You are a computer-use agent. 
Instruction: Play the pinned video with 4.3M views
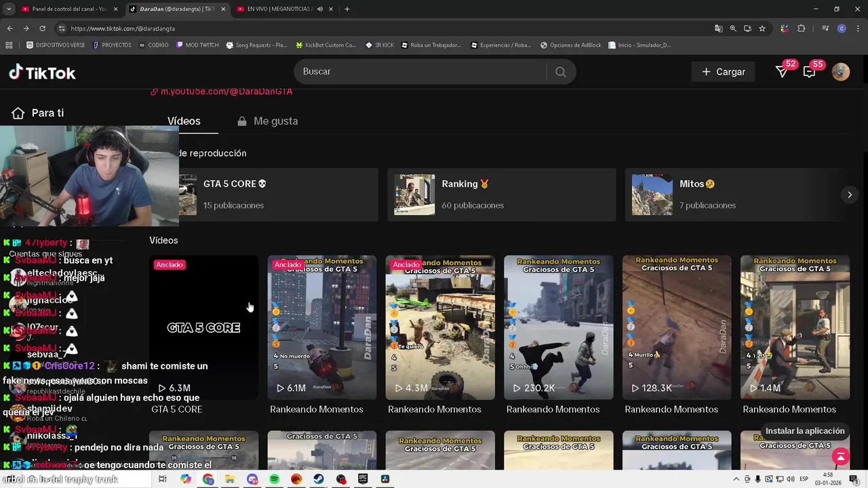[440, 327]
